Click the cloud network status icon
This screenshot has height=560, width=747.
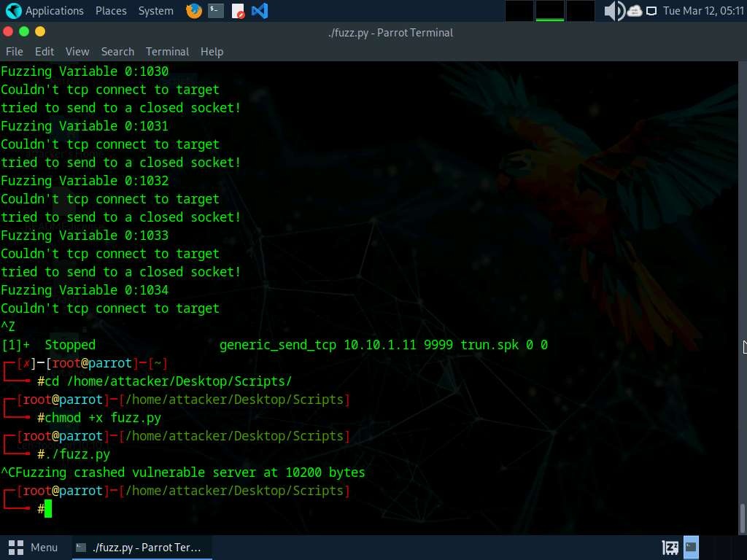coord(634,11)
